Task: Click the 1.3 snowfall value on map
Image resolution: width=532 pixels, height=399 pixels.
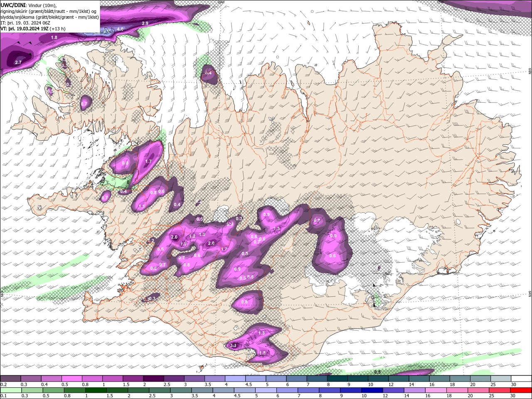Action: (x=261, y=333)
